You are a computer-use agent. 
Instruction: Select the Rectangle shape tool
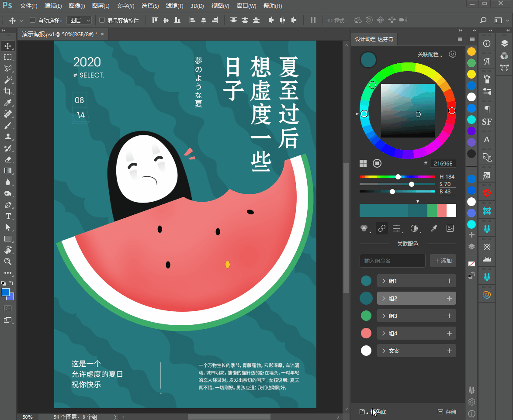click(8, 239)
